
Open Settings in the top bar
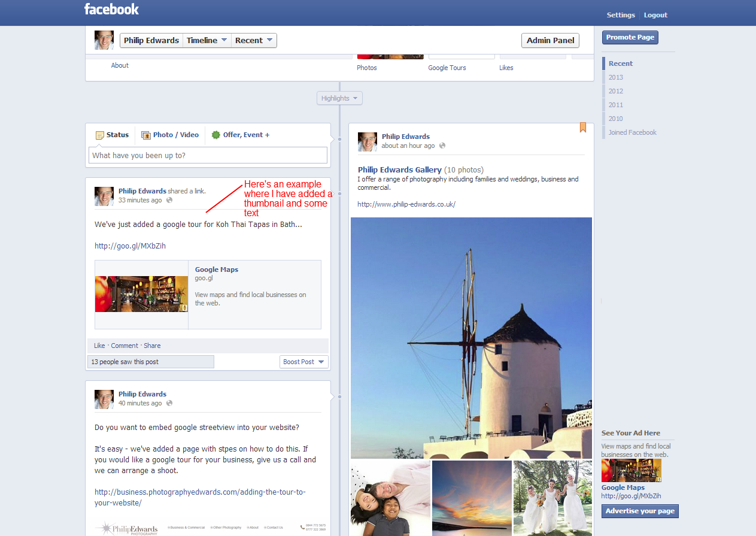[x=621, y=15]
